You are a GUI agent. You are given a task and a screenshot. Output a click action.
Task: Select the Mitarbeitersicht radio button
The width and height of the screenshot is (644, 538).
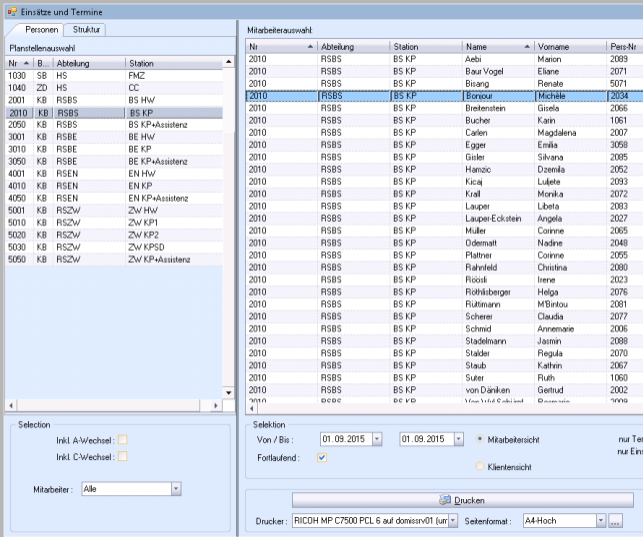480,439
